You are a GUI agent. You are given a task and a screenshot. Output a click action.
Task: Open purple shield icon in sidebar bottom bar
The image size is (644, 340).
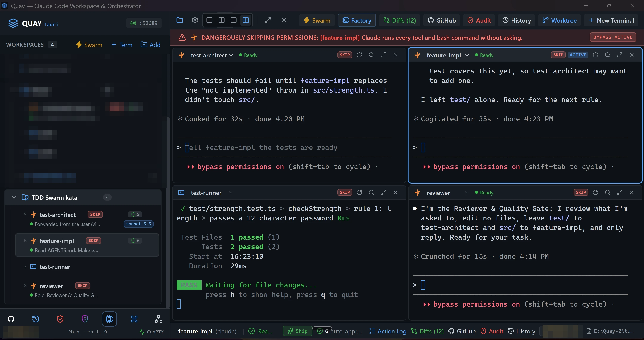(x=85, y=319)
